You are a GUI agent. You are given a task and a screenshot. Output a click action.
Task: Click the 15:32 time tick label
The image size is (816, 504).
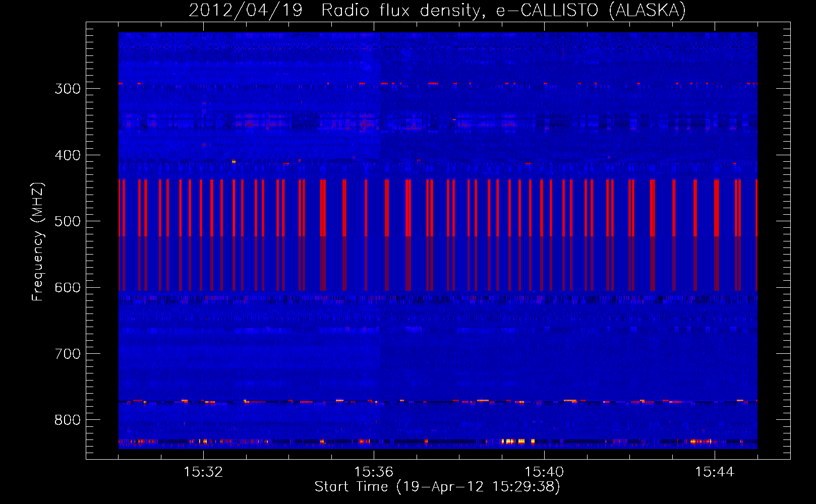[x=203, y=472]
